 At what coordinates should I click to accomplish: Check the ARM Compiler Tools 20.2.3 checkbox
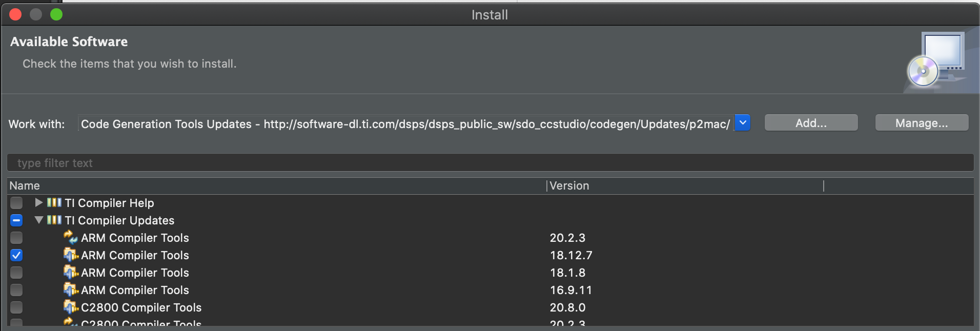coord(16,238)
